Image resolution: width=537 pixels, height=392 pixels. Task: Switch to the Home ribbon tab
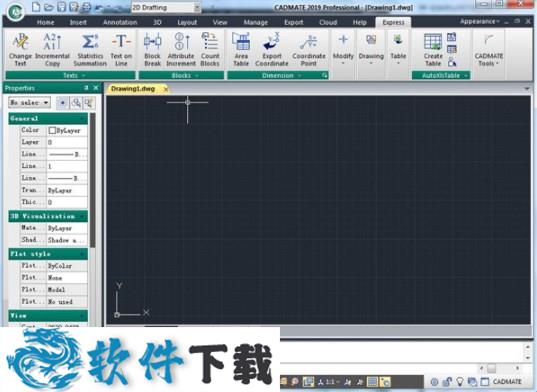pyautogui.click(x=45, y=22)
